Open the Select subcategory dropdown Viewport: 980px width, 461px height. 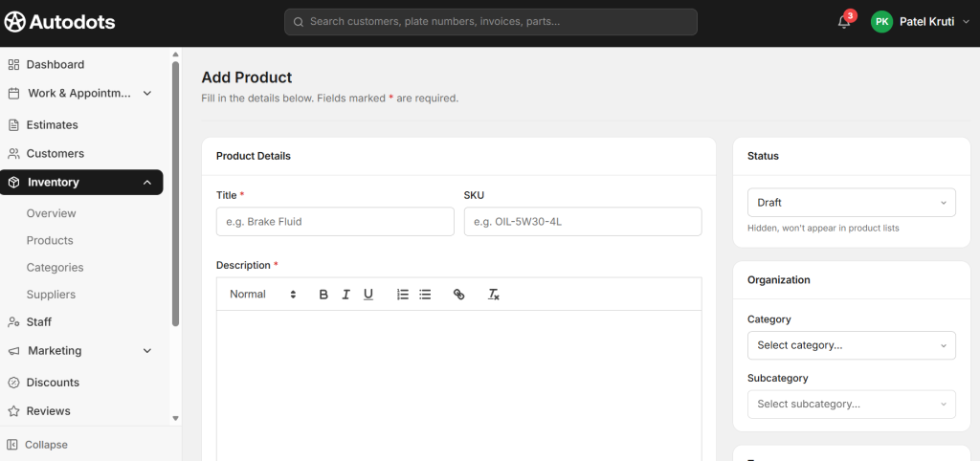(x=851, y=405)
